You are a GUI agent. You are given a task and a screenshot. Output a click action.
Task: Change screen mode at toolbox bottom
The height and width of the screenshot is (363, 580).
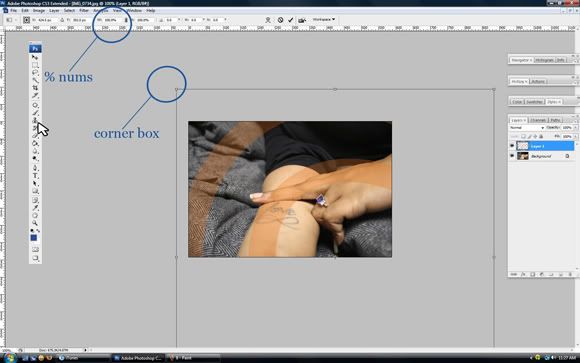click(35, 258)
